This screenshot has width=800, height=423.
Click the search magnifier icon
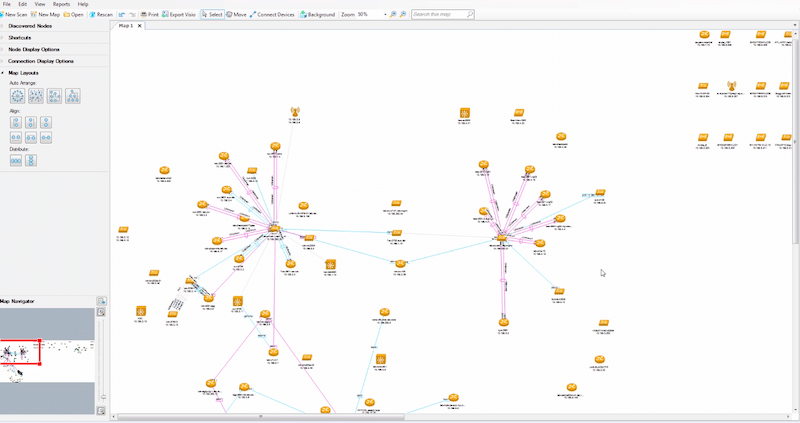coord(470,14)
